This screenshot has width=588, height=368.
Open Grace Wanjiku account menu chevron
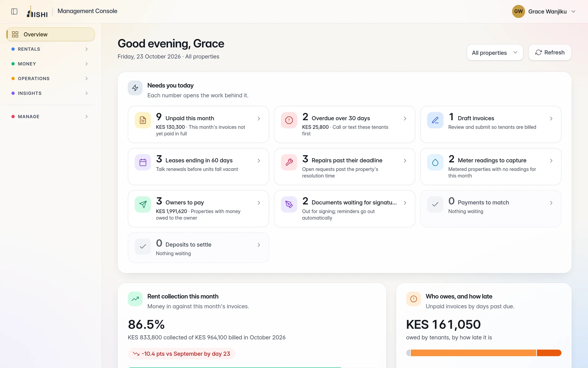coord(573,11)
